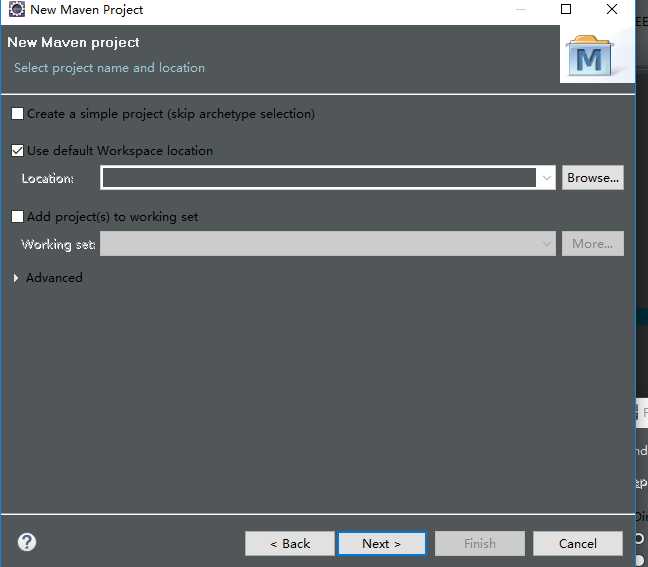
Task: Open help with the question mark icon
Action: coord(27,542)
